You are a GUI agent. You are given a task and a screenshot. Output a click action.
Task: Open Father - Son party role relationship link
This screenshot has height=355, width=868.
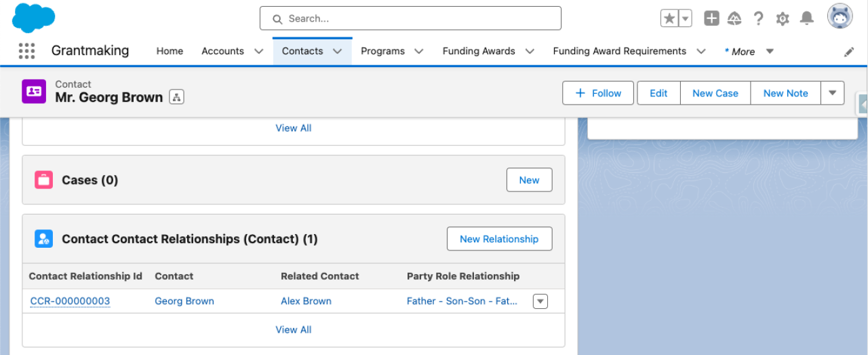(462, 301)
